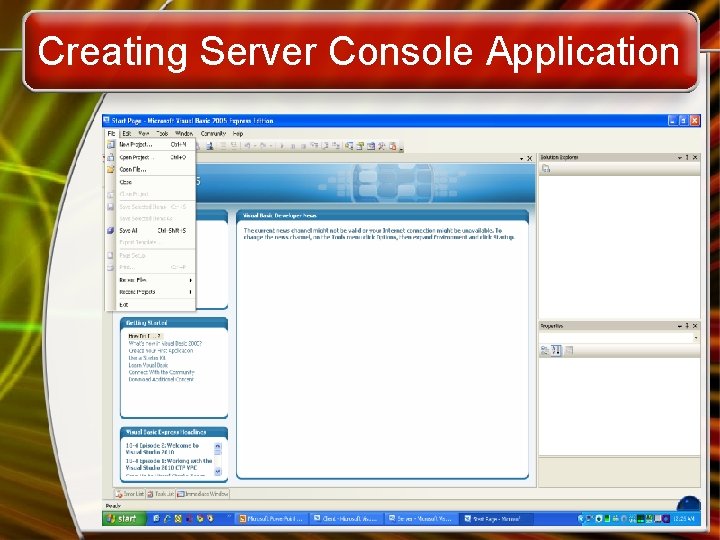Open the View menu

144,134
